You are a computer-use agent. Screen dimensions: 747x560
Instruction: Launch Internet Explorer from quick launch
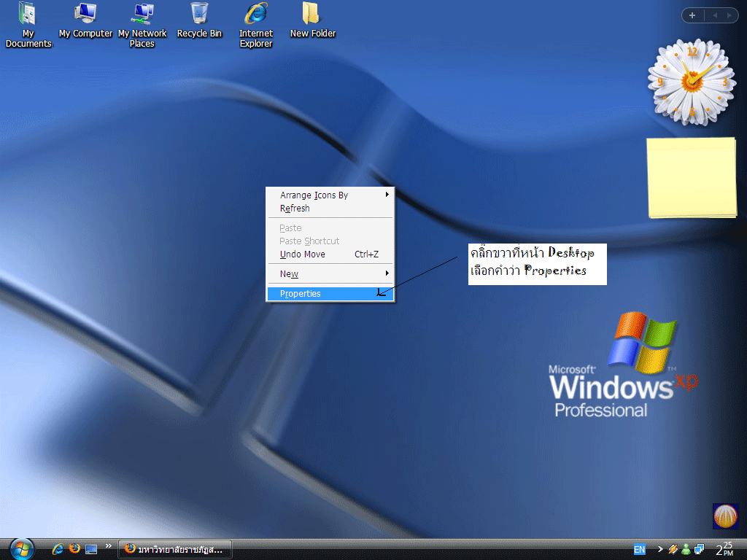pyautogui.click(x=58, y=549)
